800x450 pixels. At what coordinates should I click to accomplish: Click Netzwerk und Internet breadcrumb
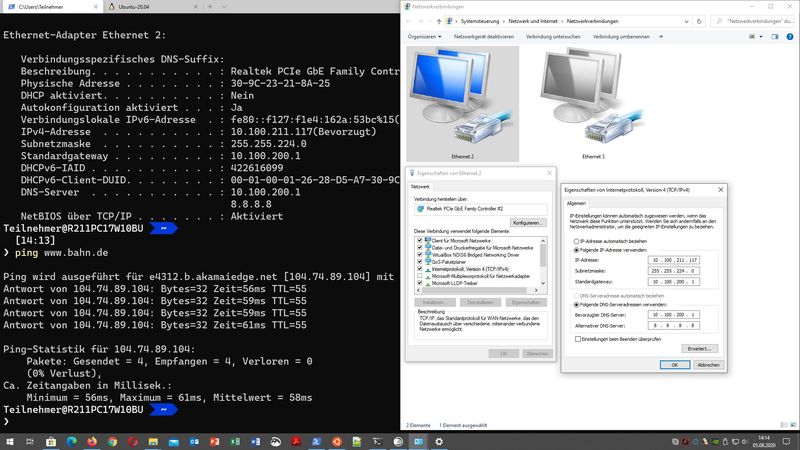(533, 21)
